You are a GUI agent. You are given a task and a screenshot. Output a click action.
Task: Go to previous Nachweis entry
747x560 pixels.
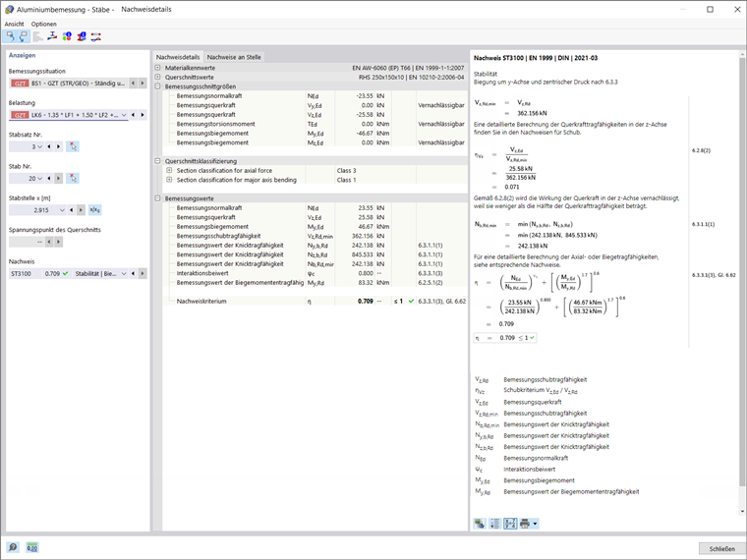click(133, 273)
